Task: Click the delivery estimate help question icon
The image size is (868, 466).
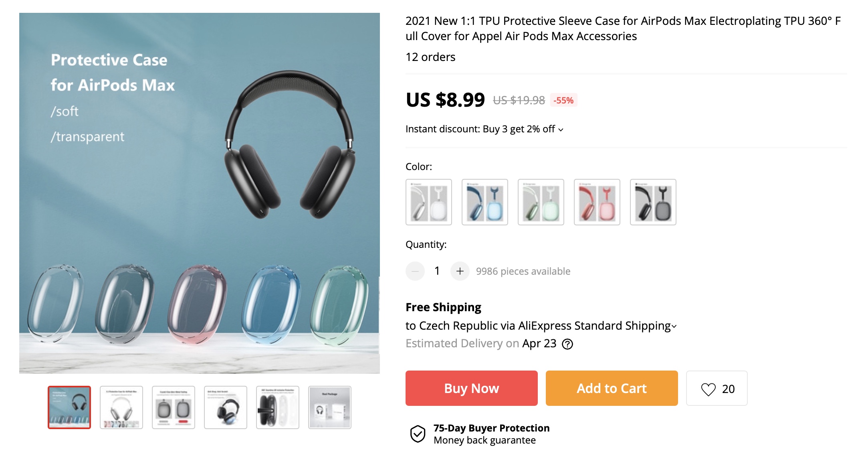Action: pos(567,344)
